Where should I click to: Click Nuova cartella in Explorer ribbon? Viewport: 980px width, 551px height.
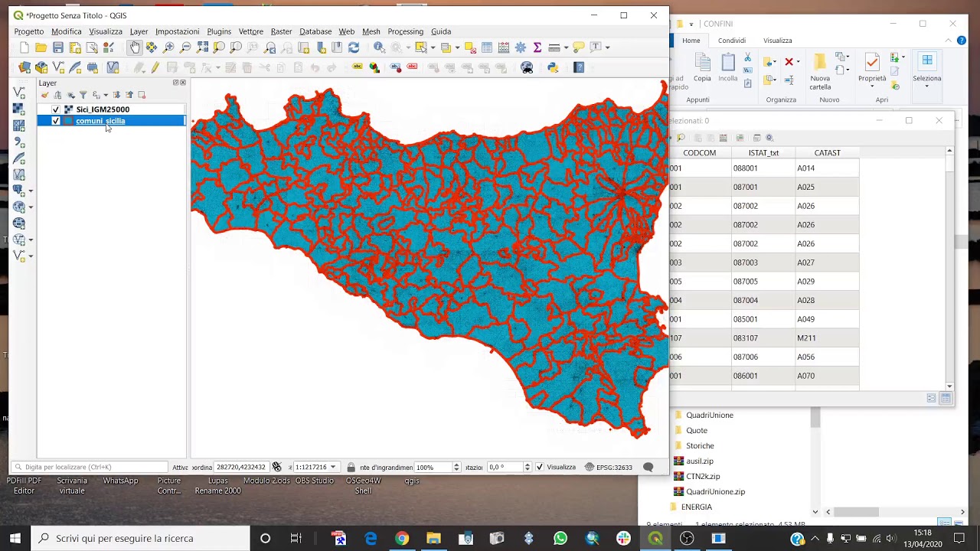pos(820,72)
